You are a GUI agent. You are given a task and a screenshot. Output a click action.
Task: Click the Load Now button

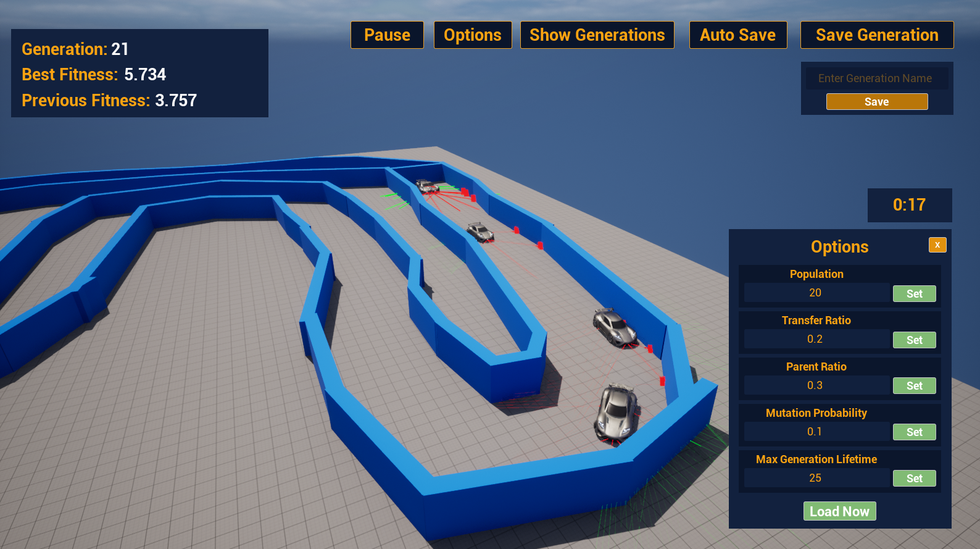click(839, 511)
